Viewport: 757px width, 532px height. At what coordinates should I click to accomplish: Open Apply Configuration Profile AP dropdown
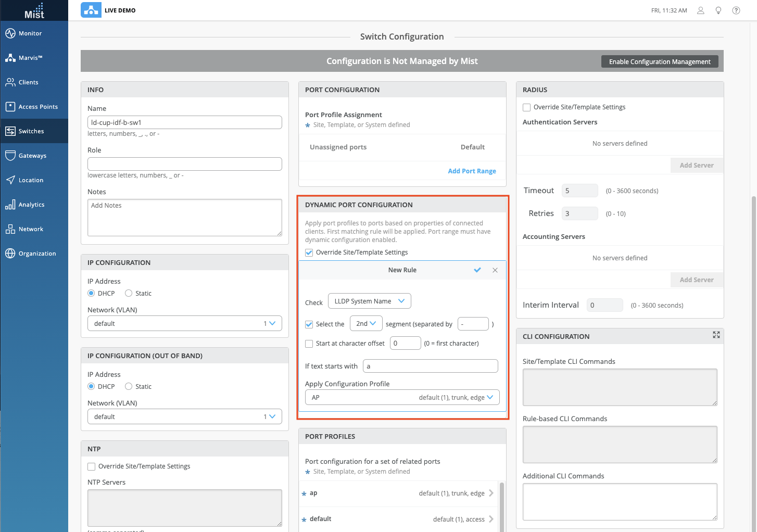pos(402,398)
